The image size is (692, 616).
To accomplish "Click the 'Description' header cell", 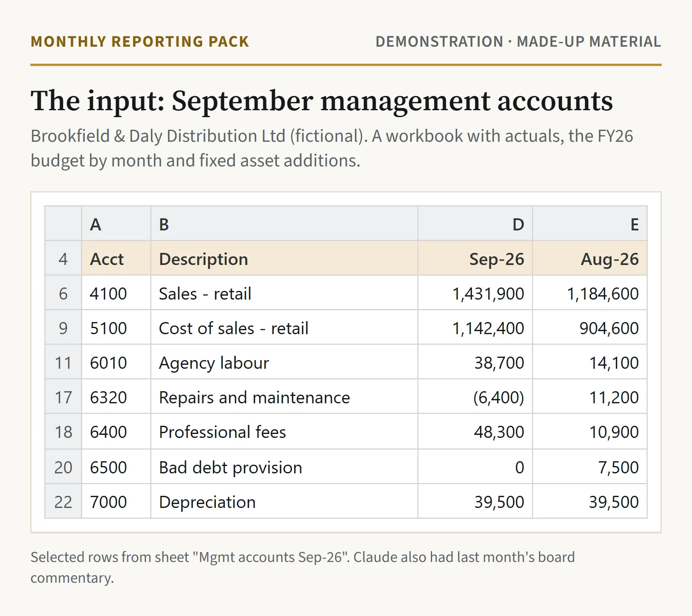I will [284, 258].
